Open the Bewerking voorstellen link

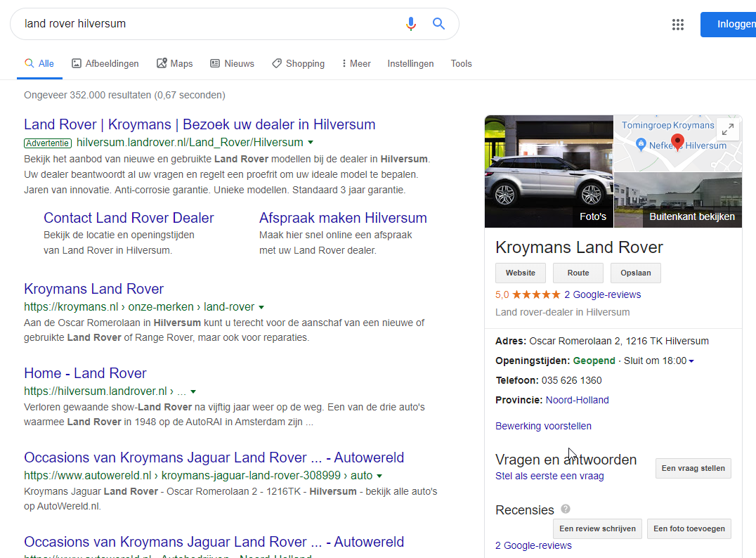(543, 426)
